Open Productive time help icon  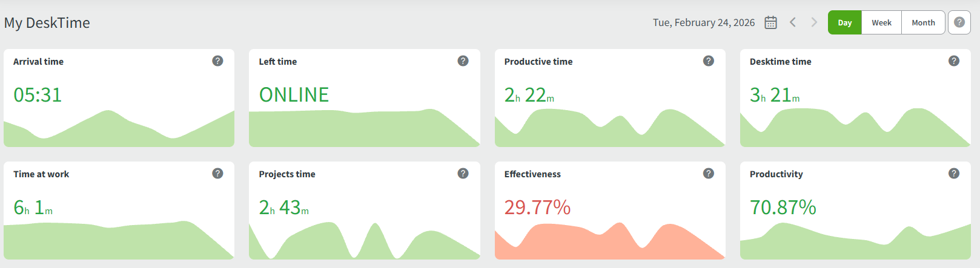click(709, 61)
